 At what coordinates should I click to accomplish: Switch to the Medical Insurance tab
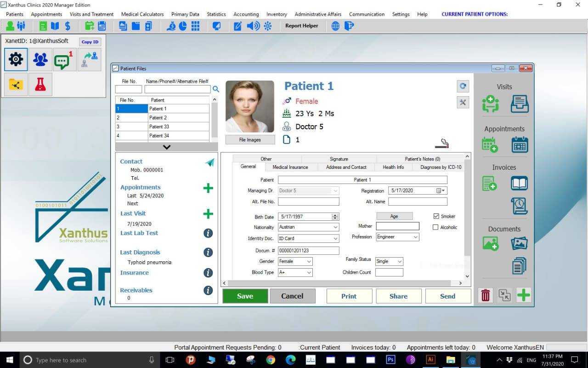(290, 167)
